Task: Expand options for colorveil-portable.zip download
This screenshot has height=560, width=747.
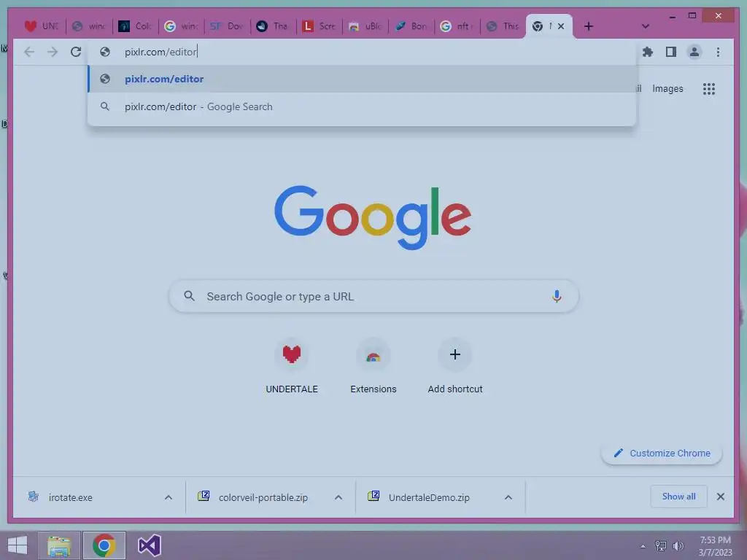Action: [x=338, y=497]
